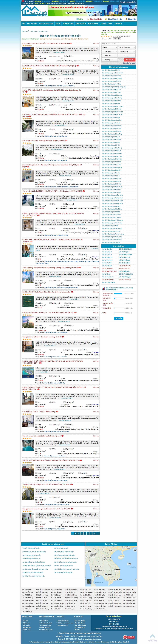Go to pagination page 2
The width and height of the screenshot is (158, 644).
coord(76,533)
